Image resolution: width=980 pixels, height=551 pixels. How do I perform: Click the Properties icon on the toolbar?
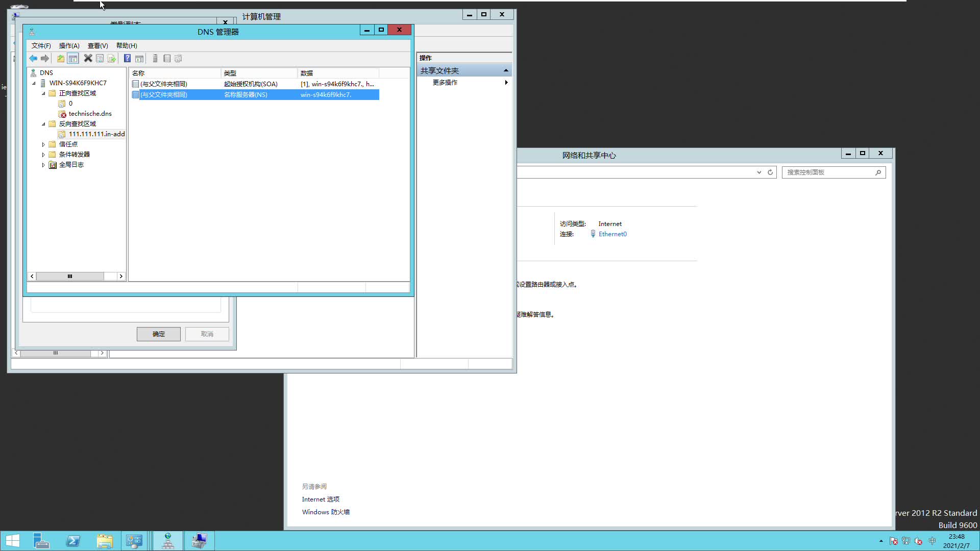click(x=100, y=58)
